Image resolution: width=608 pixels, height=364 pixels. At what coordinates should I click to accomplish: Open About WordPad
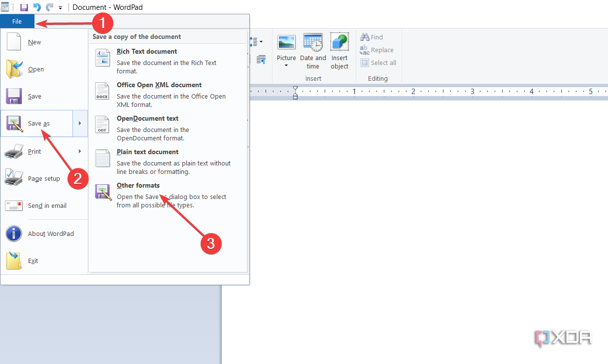51,233
